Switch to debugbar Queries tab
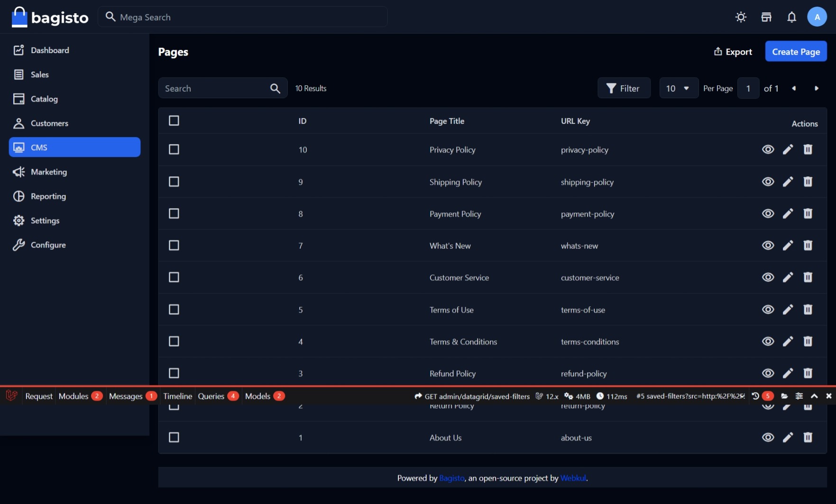 click(x=218, y=396)
